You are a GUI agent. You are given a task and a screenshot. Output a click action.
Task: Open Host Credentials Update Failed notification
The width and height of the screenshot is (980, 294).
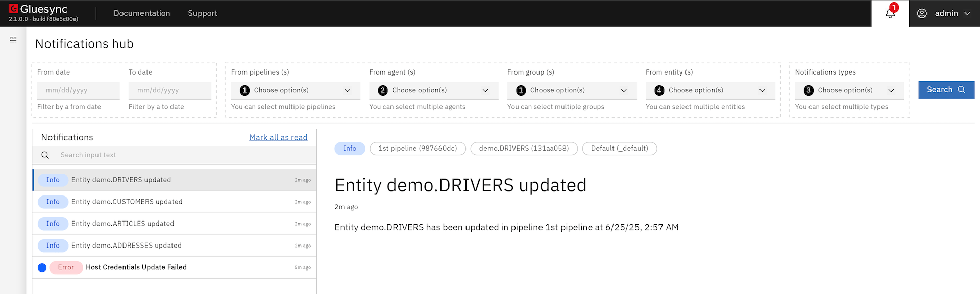(x=174, y=268)
